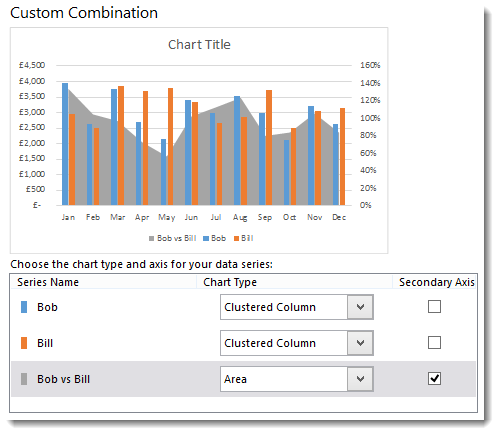Click the Series Name column header
The height and width of the screenshot is (435, 499).
[48, 282]
